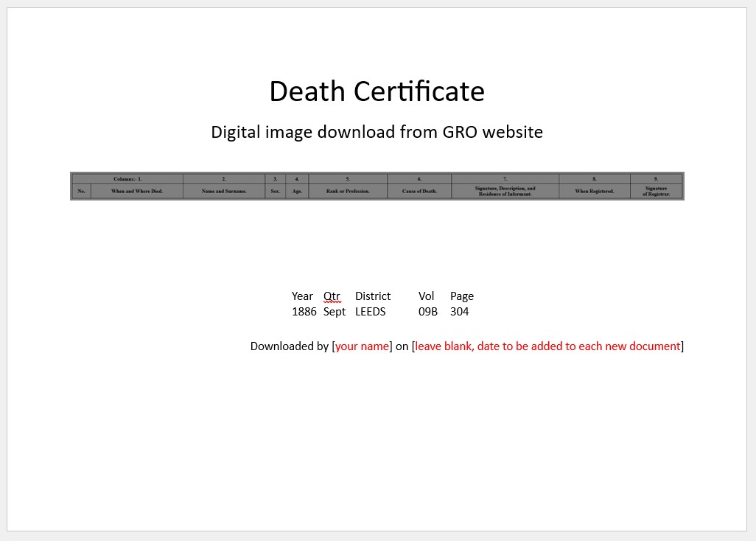
Task: Click the "Name and Surname." header cell
Action: 224,192
